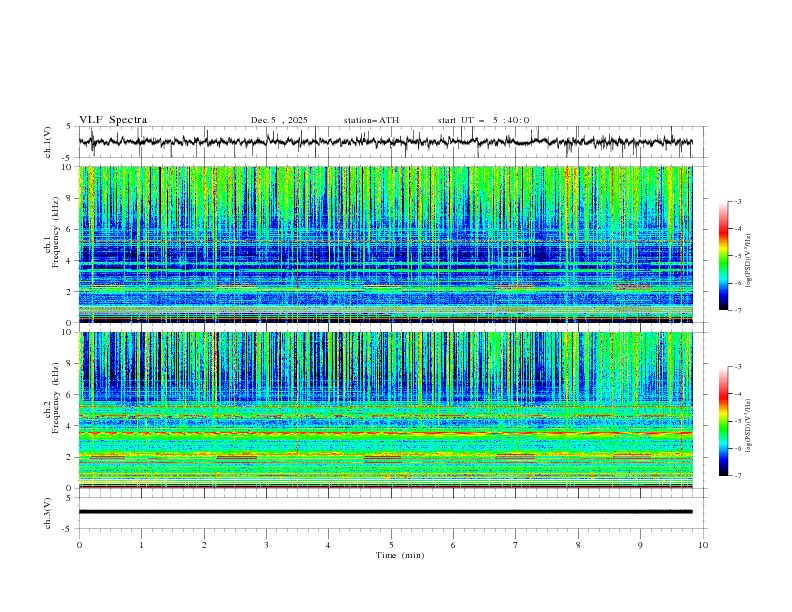792x612 pixels.
Task: Select the date text "Dec.5 , 2025"
Action: tap(279, 120)
